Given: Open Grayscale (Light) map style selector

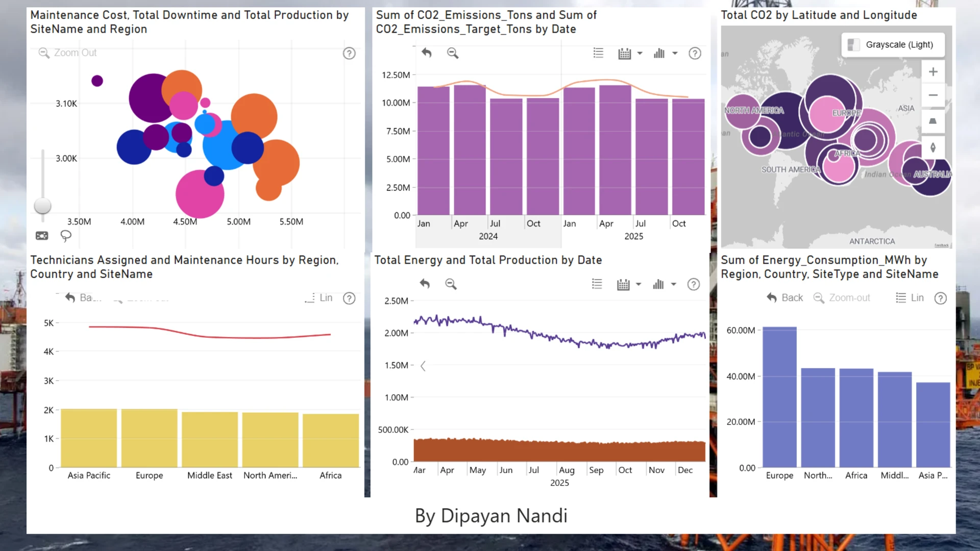Looking at the screenshot, I should [x=893, y=45].
